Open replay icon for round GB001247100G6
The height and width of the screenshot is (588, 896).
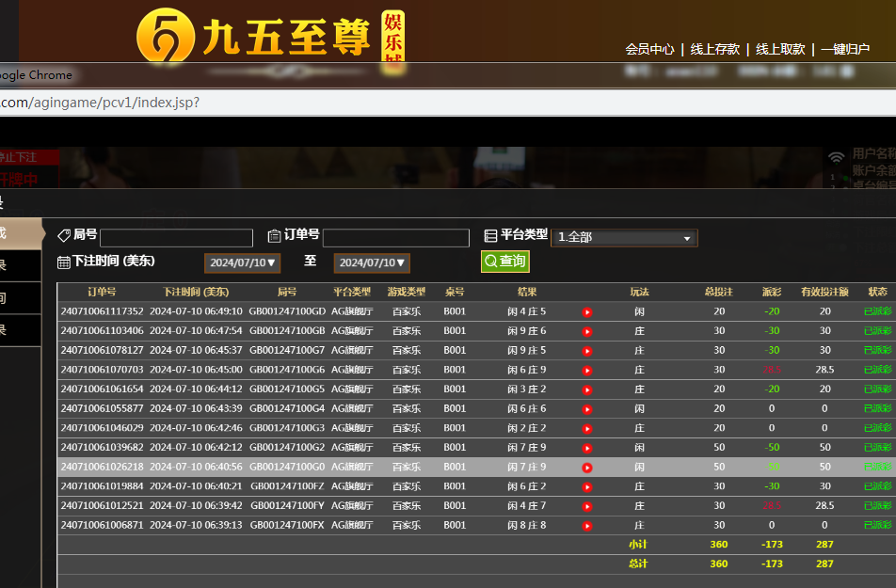(x=587, y=370)
